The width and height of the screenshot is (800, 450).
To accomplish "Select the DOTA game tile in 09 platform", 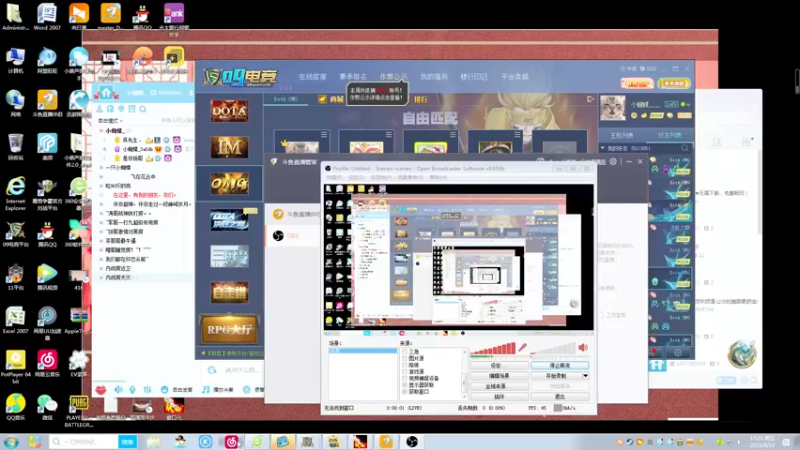I will 230,111.
